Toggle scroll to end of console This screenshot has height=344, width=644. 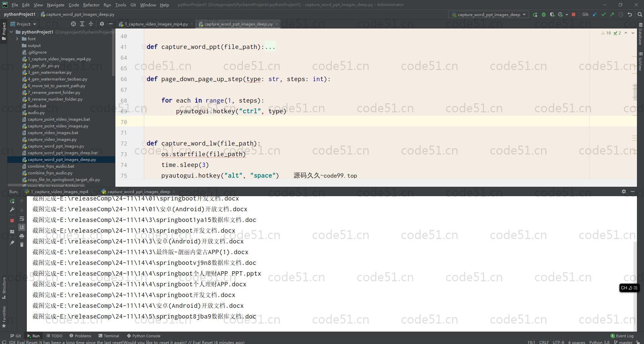(22, 227)
